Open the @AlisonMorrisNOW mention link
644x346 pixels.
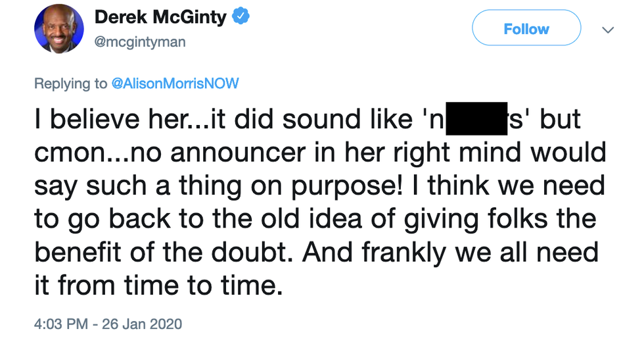(x=175, y=84)
